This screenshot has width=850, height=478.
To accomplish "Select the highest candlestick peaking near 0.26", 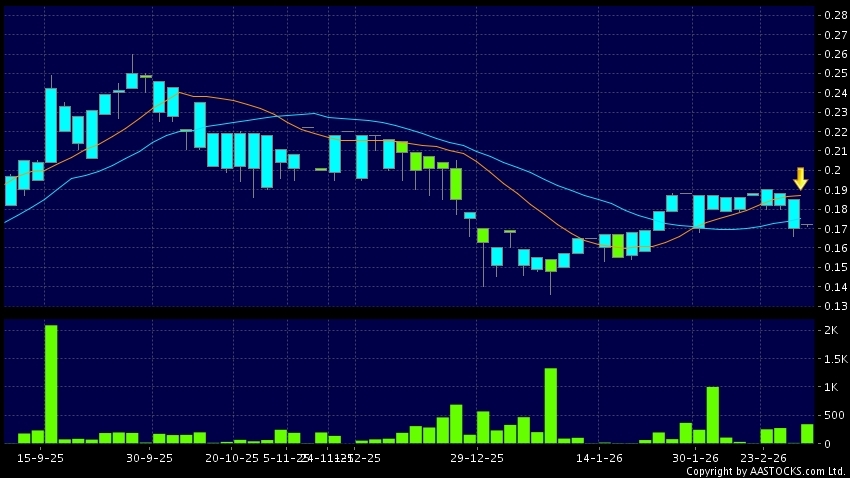I will click(132, 80).
